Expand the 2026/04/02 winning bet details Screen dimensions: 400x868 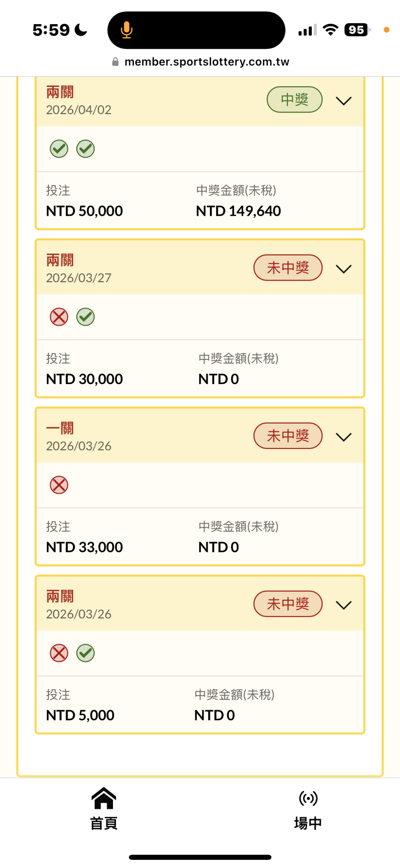pos(343,101)
